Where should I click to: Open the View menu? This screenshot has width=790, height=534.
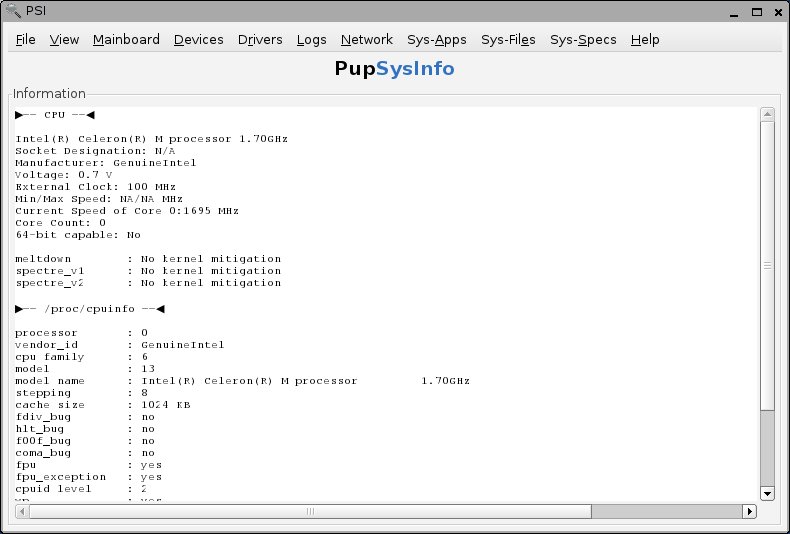pos(64,39)
